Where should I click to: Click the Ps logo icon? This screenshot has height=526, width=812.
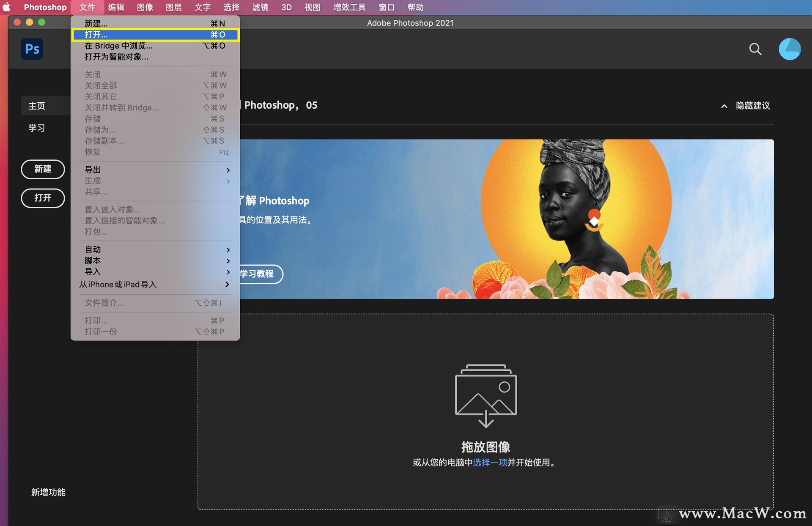[32, 49]
